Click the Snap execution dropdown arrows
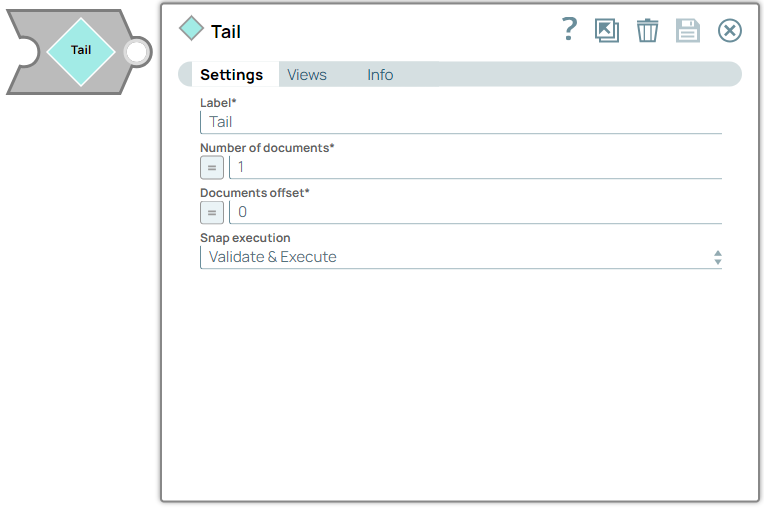This screenshot has width=764, height=508. coord(717,257)
